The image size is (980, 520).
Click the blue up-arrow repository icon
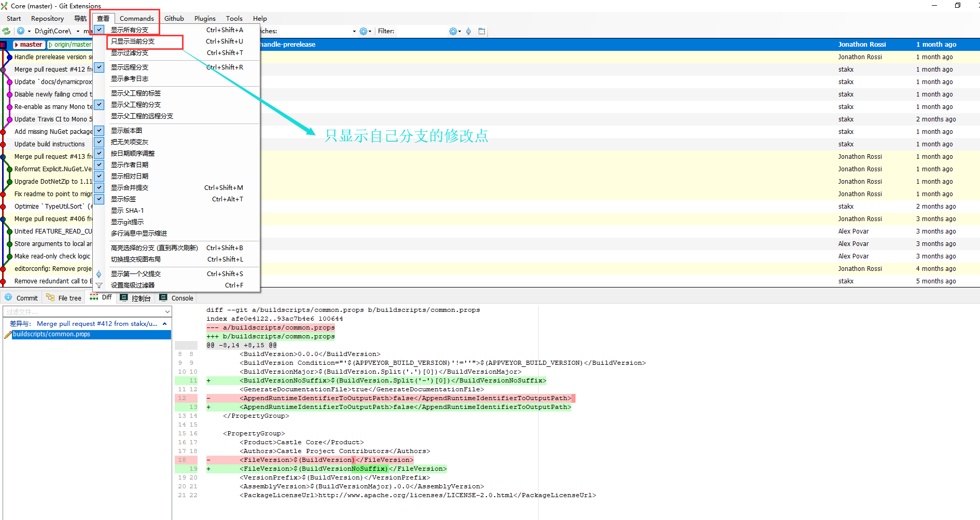[x=21, y=31]
